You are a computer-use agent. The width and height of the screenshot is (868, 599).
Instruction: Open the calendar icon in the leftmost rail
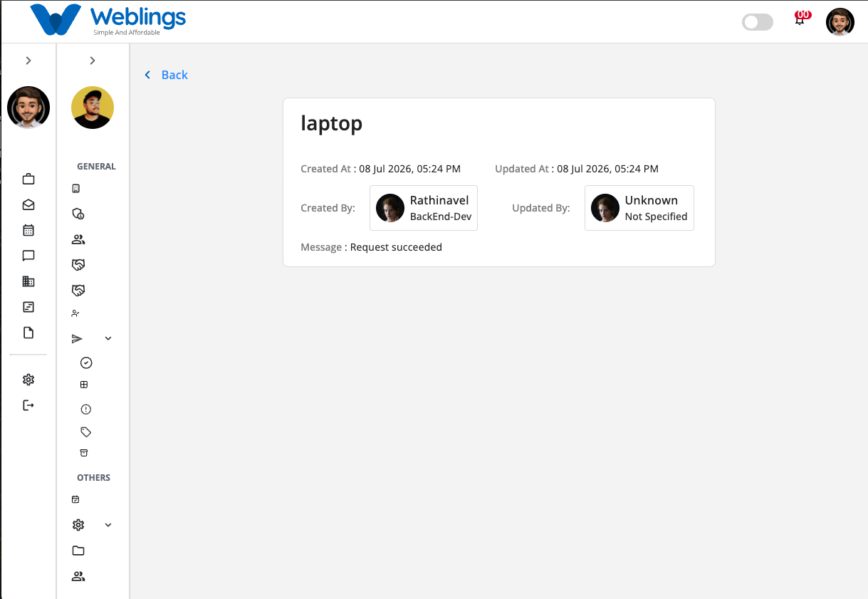tap(28, 230)
